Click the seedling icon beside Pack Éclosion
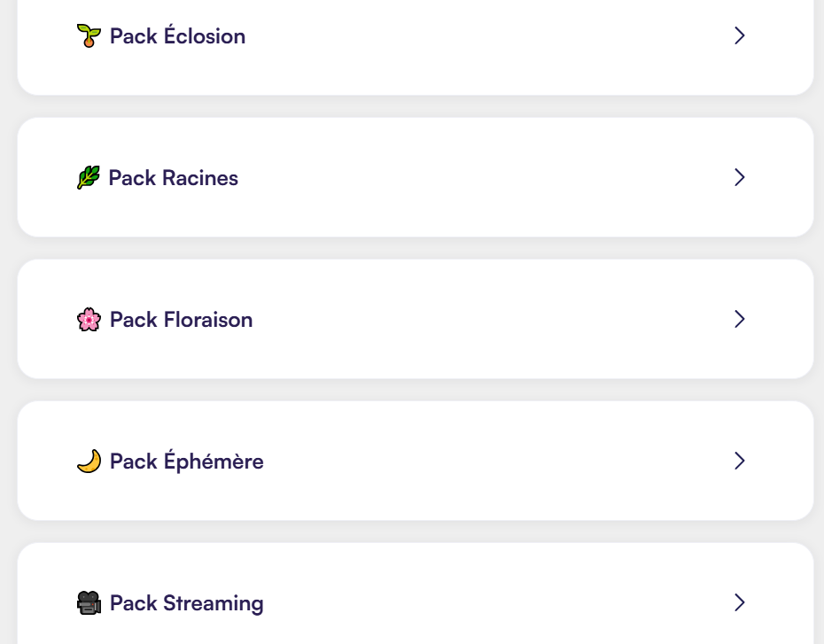 pos(89,35)
